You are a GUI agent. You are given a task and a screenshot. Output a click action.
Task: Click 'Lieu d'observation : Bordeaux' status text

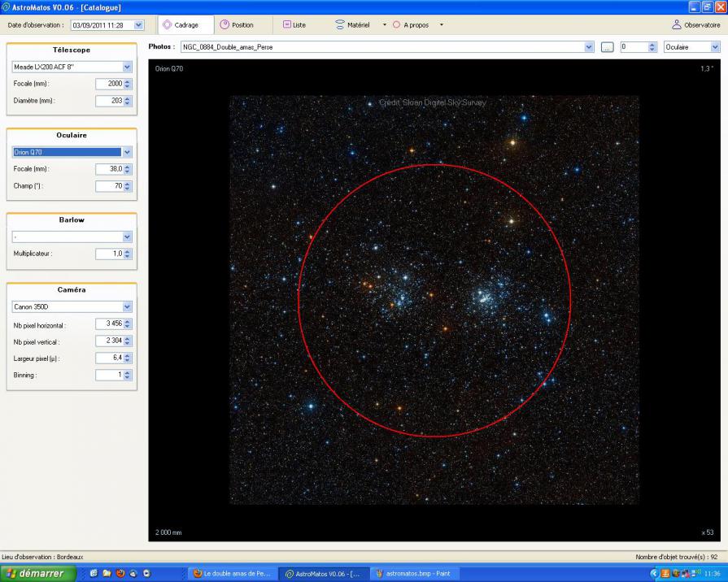pos(42,557)
